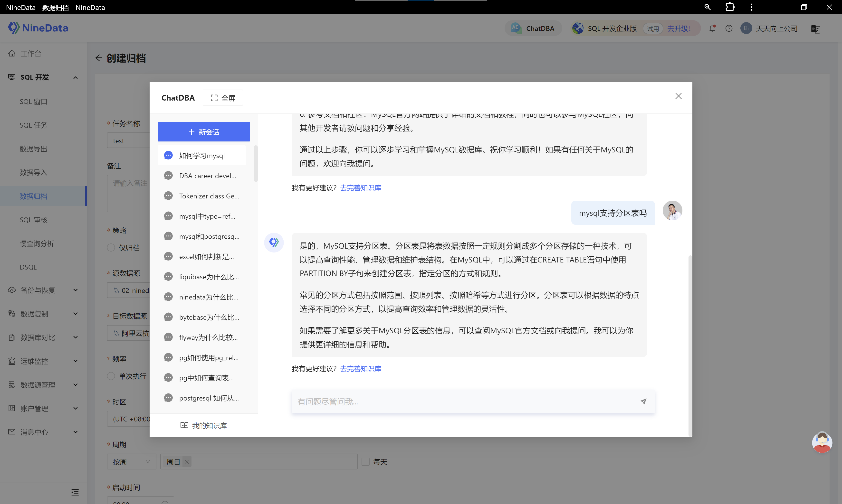
Task: Start a new conversation with 新会话
Action: click(204, 132)
